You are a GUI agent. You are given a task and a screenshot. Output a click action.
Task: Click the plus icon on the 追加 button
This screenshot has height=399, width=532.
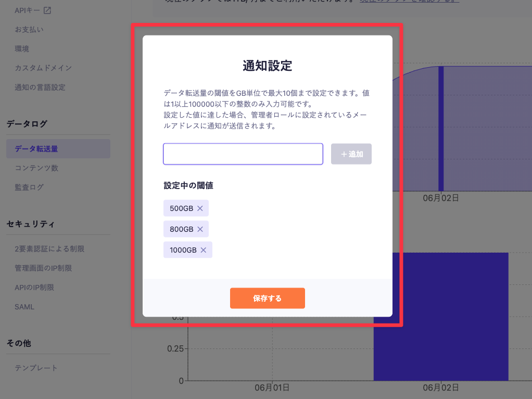344,154
